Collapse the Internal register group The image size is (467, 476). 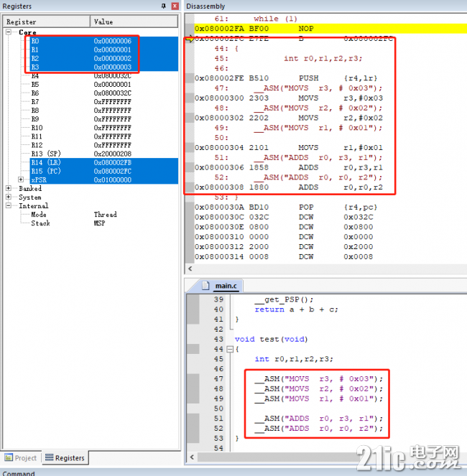point(9,205)
